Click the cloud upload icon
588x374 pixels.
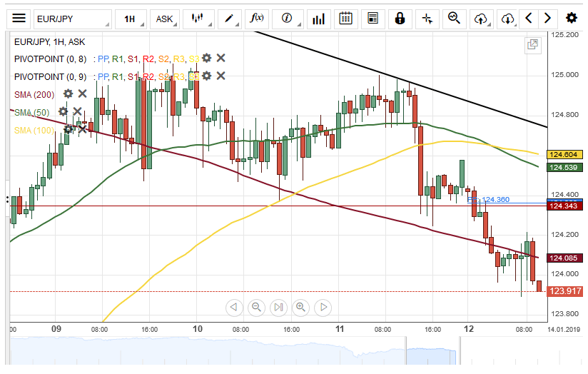(x=481, y=19)
